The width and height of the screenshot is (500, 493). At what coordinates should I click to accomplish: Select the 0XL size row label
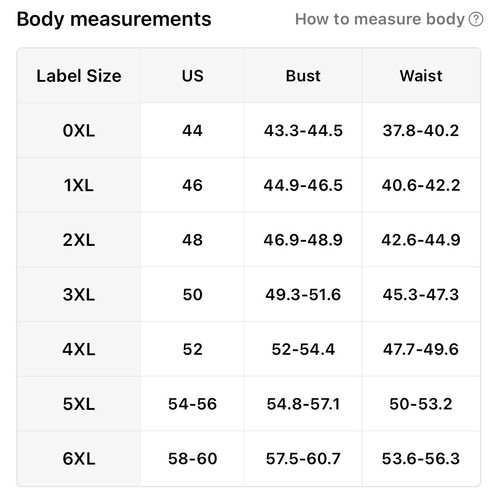79,130
